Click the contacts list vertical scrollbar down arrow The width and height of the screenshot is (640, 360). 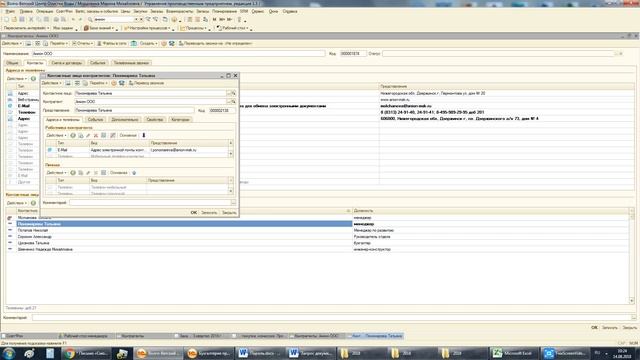click(x=631, y=300)
